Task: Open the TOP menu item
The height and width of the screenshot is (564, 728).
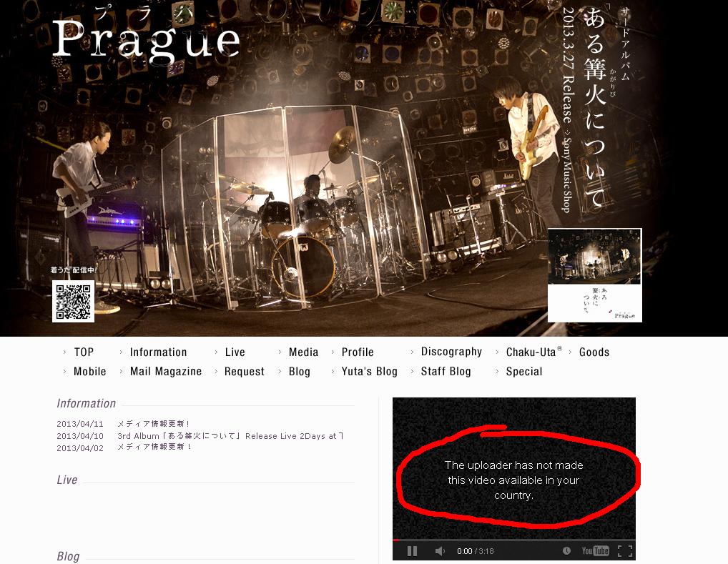Action: [84, 352]
